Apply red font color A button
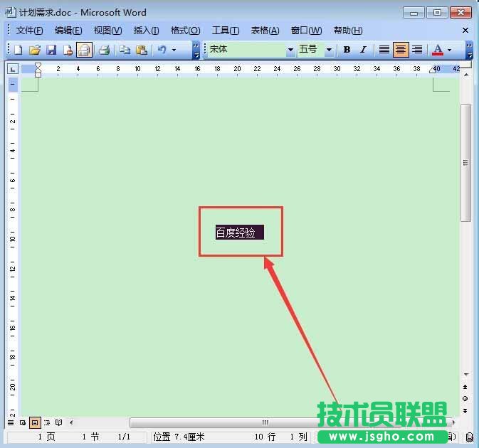The image size is (479, 448). click(x=438, y=50)
